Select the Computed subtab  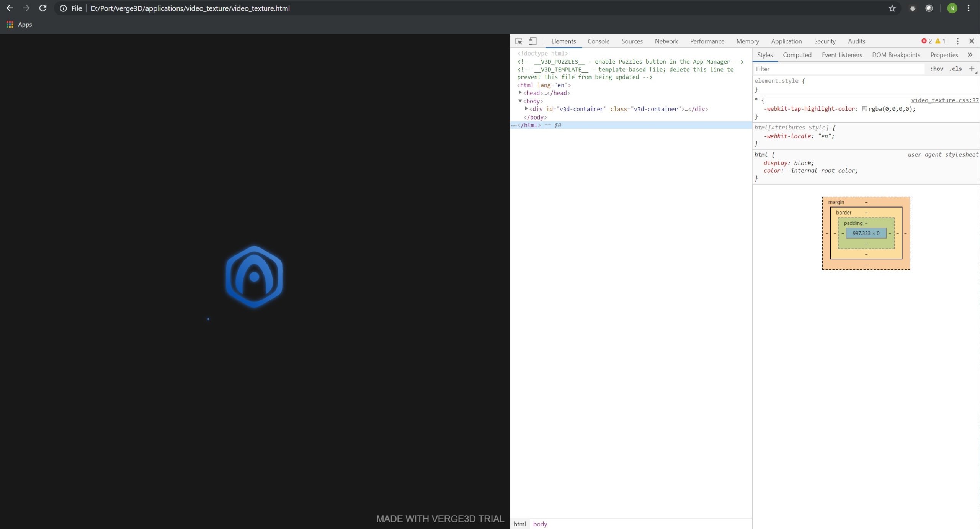tap(797, 55)
